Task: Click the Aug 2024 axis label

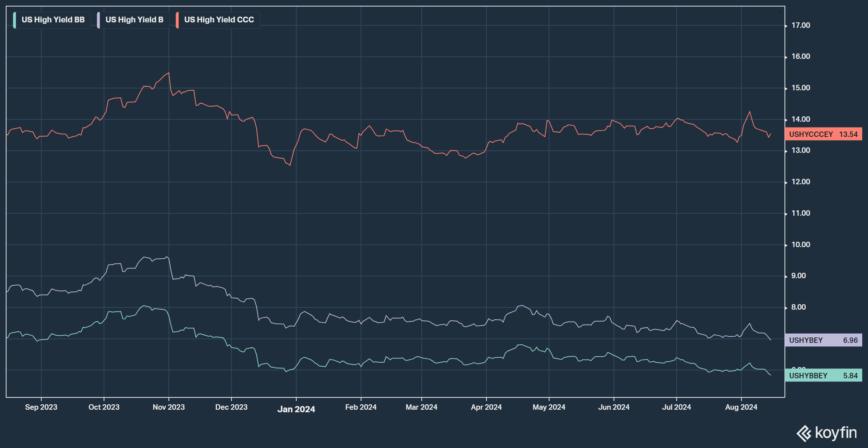Action: point(741,407)
